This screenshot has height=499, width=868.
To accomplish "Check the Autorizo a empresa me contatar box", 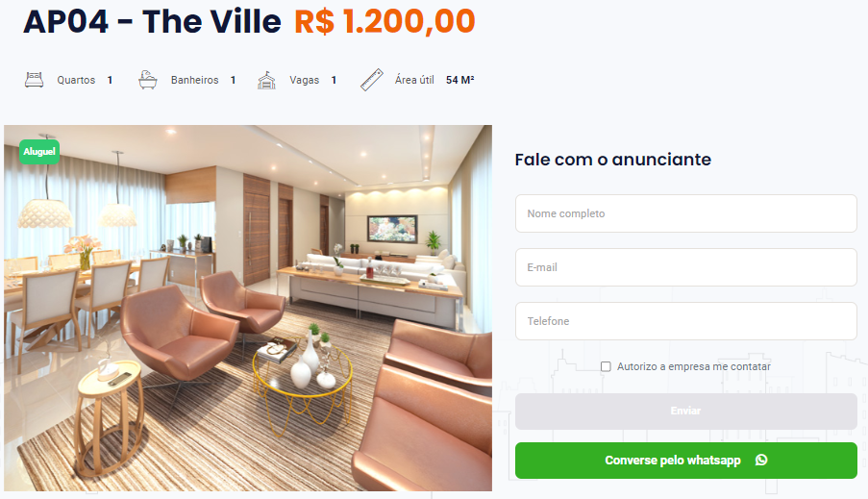I will (606, 366).
